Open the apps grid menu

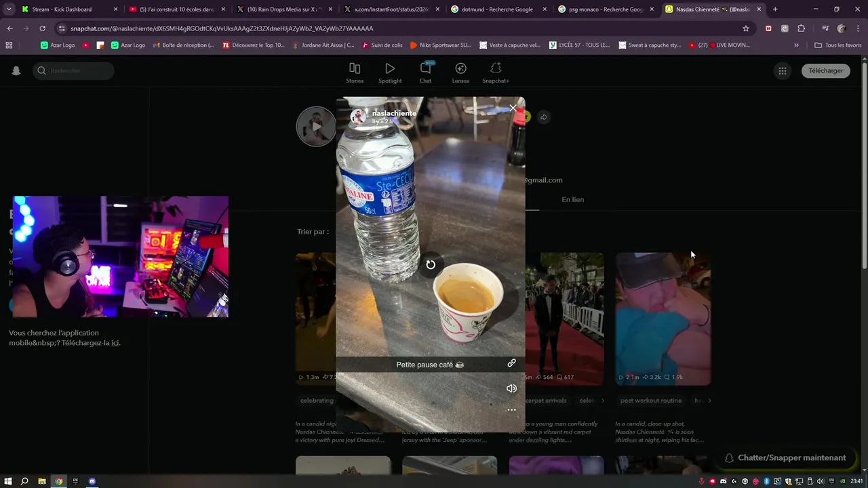click(782, 70)
